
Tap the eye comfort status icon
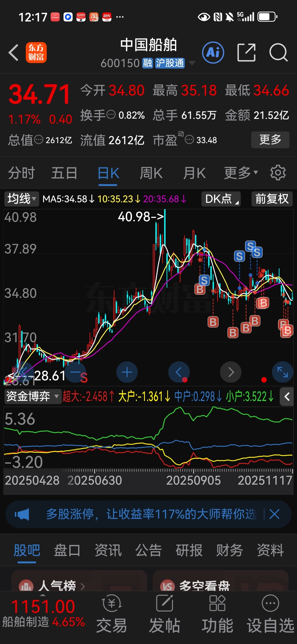pyautogui.click(x=204, y=17)
